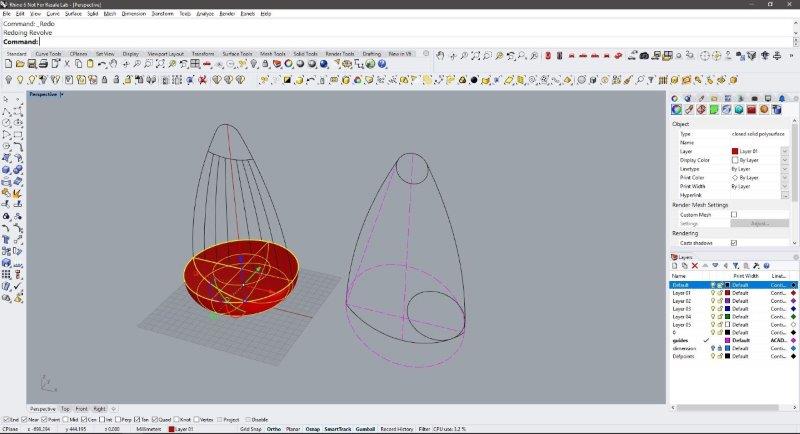The image size is (800, 434).
Task: Click the Layer 04 green color swatch
Action: (x=728, y=317)
